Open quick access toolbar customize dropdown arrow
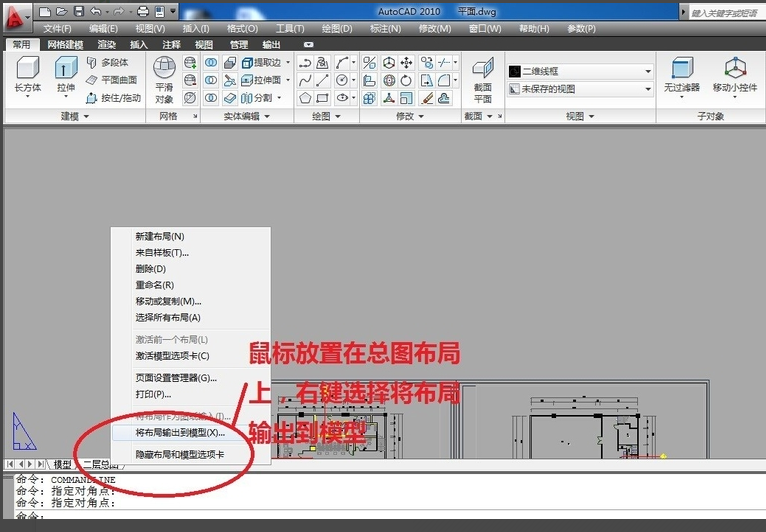This screenshot has width=766, height=532. 173,11
